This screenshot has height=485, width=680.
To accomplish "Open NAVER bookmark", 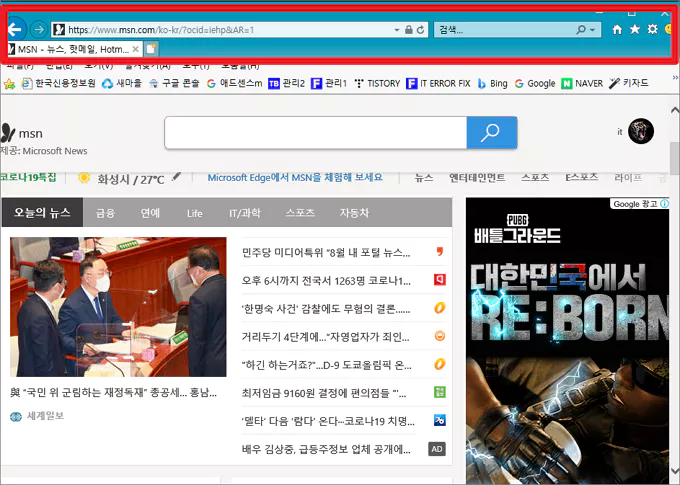I will click(x=582, y=83).
